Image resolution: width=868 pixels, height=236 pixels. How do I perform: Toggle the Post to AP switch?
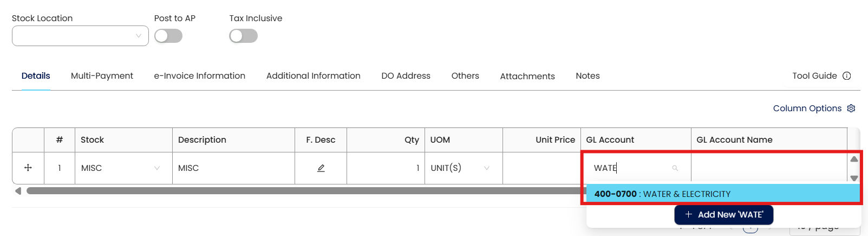[x=168, y=36]
